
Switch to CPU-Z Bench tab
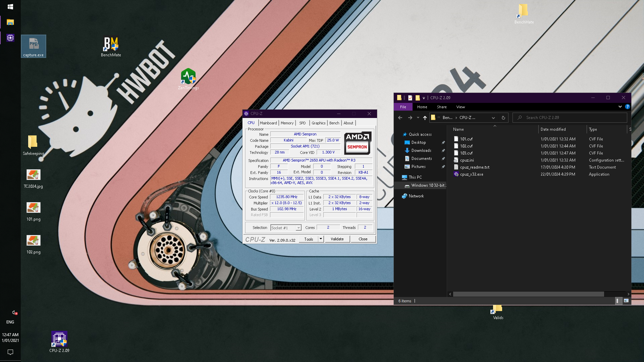[334, 123]
